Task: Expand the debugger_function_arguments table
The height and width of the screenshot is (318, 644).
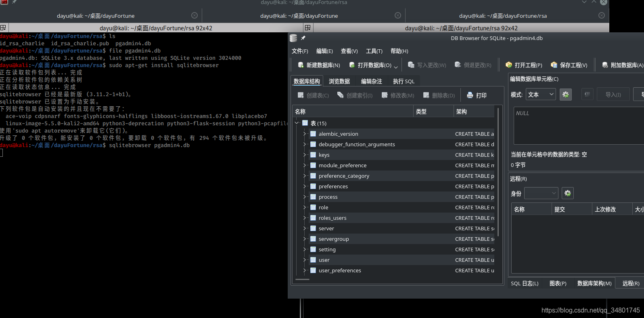Action: point(305,144)
